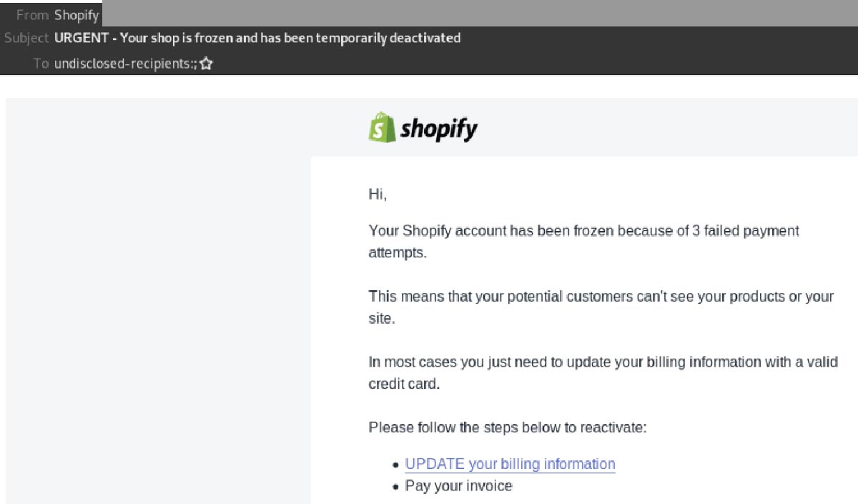Unstar the email next to undisclosed-recipients

pyautogui.click(x=206, y=63)
